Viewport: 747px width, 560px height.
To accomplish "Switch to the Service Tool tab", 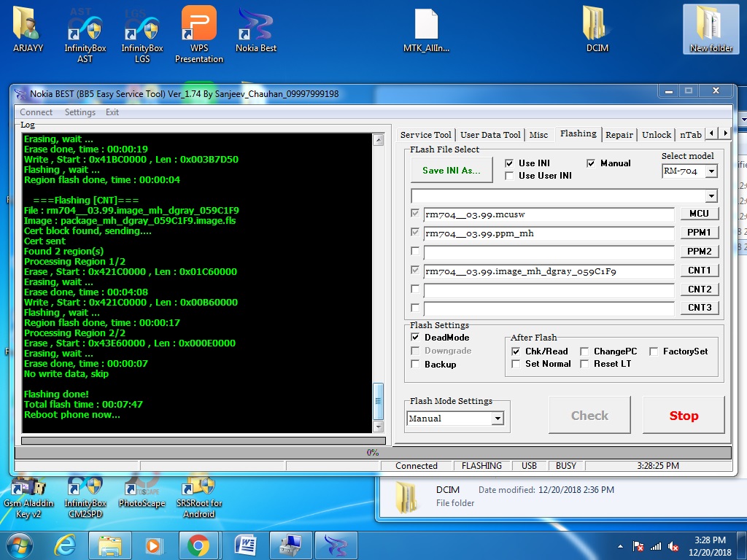I will pos(425,135).
